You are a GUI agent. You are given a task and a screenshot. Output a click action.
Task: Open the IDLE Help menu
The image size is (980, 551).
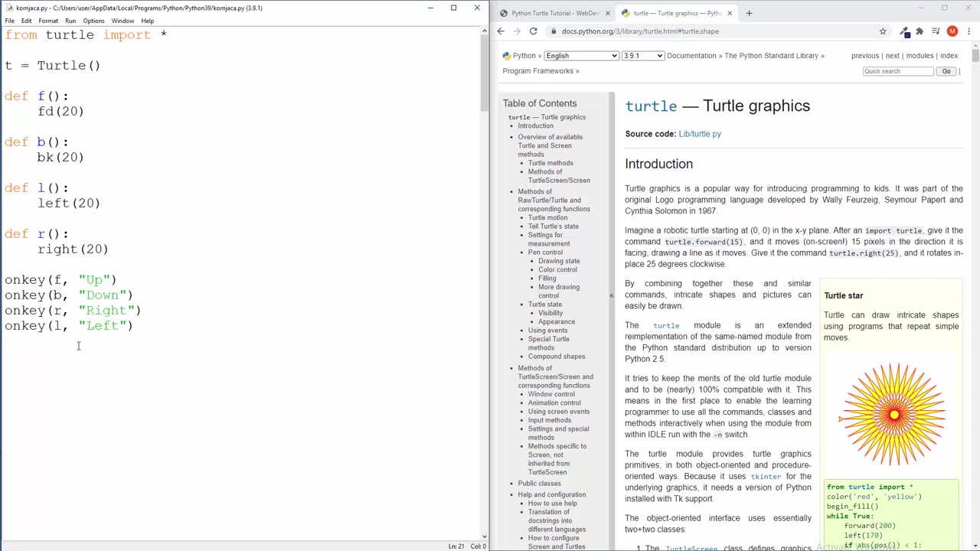click(147, 21)
